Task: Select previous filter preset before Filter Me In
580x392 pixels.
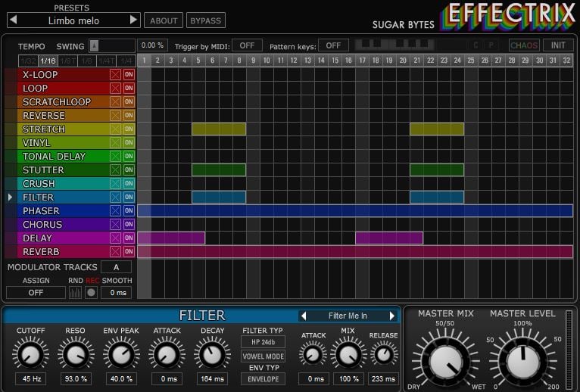Action: tap(304, 316)
